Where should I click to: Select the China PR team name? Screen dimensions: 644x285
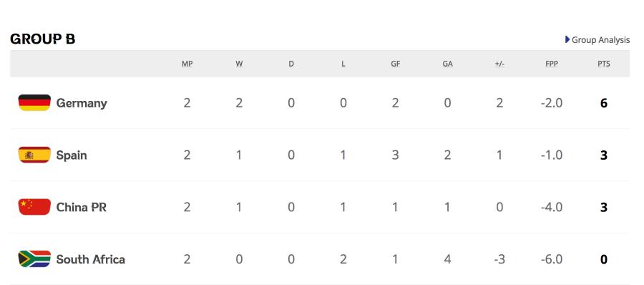click(x=82, y=207)
